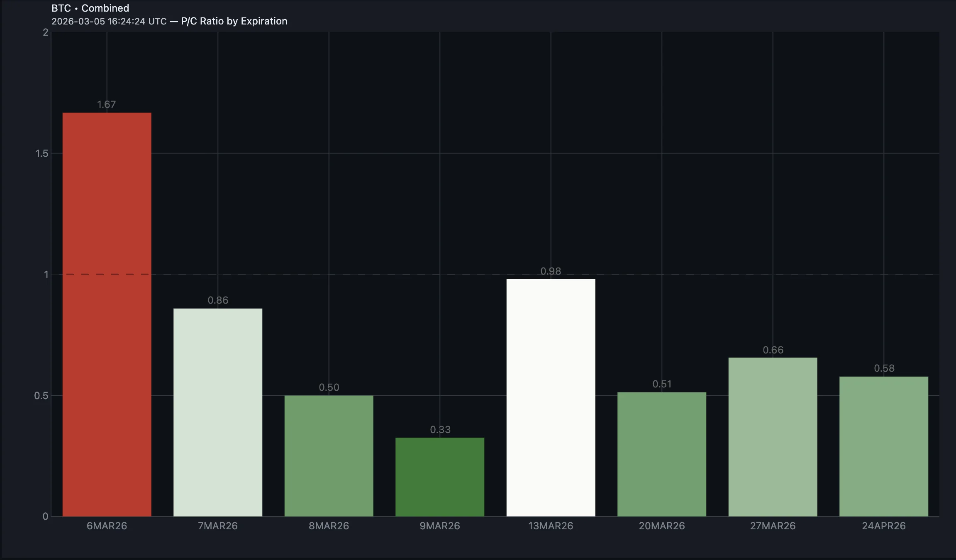Click the UTC timestamp text

pyautogui.click(x=109, y=21)
